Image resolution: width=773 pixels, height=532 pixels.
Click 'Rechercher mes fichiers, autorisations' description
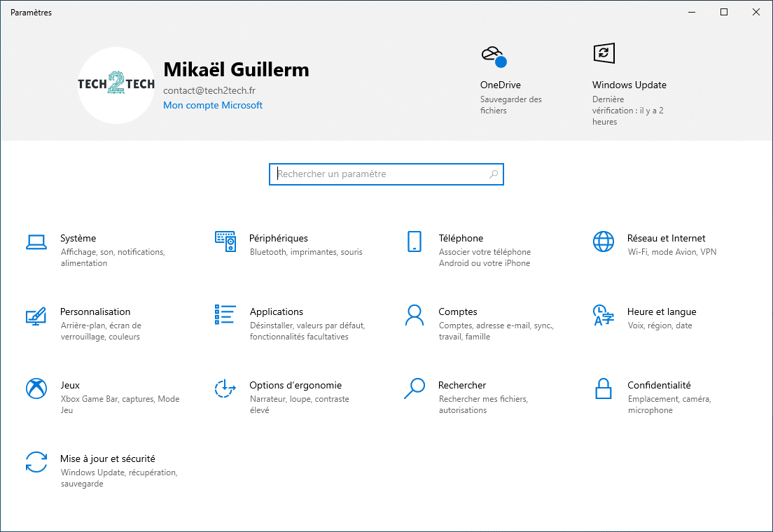(x=483, y=405)
